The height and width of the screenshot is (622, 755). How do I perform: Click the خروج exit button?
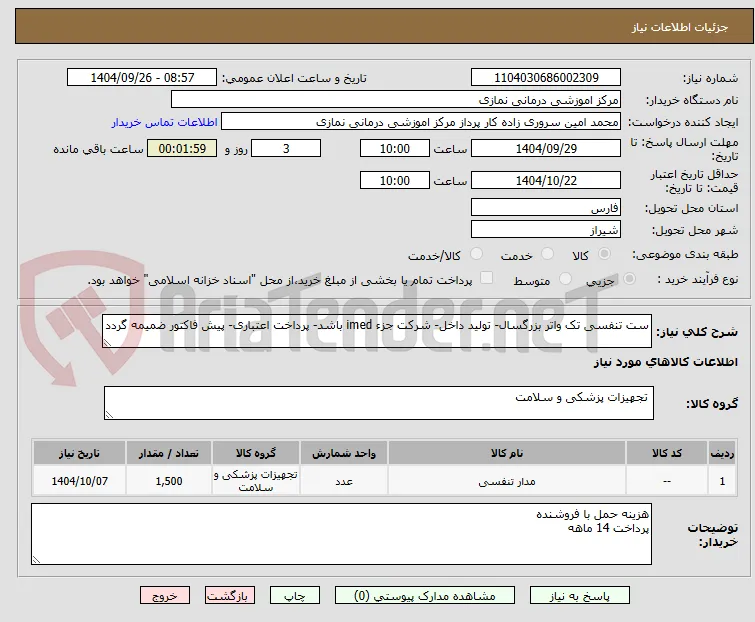(165, 596)
